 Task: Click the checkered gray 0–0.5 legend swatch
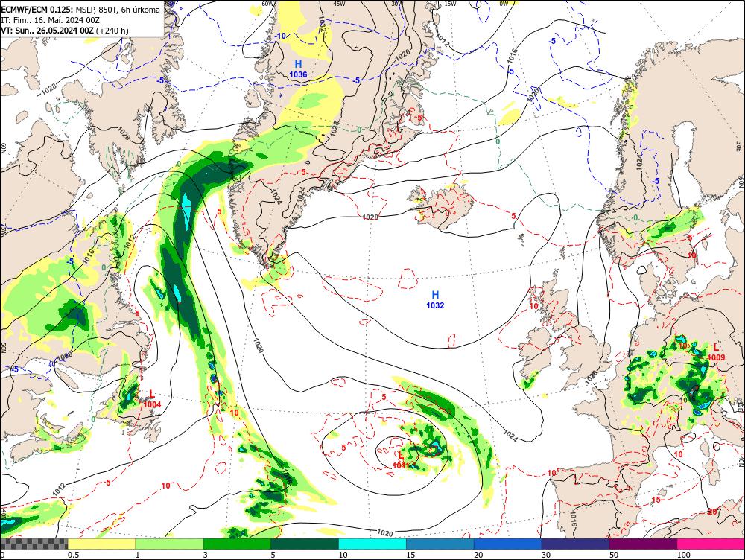[34, 544]
